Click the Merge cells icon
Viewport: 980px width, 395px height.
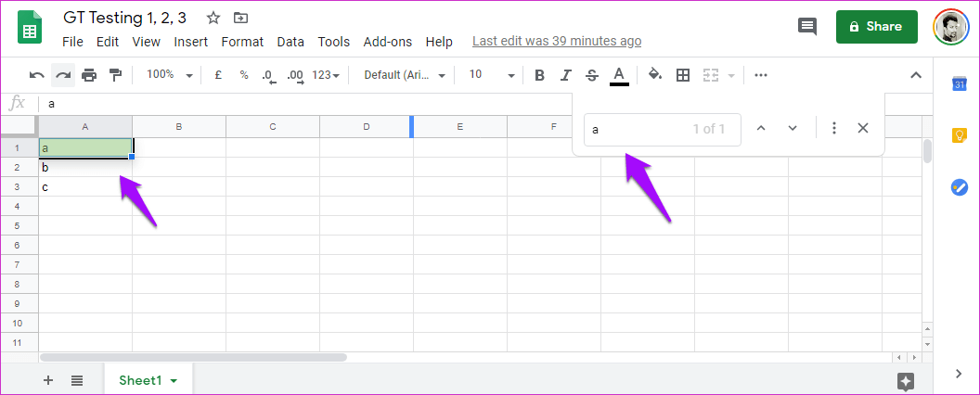coord(711,75)
